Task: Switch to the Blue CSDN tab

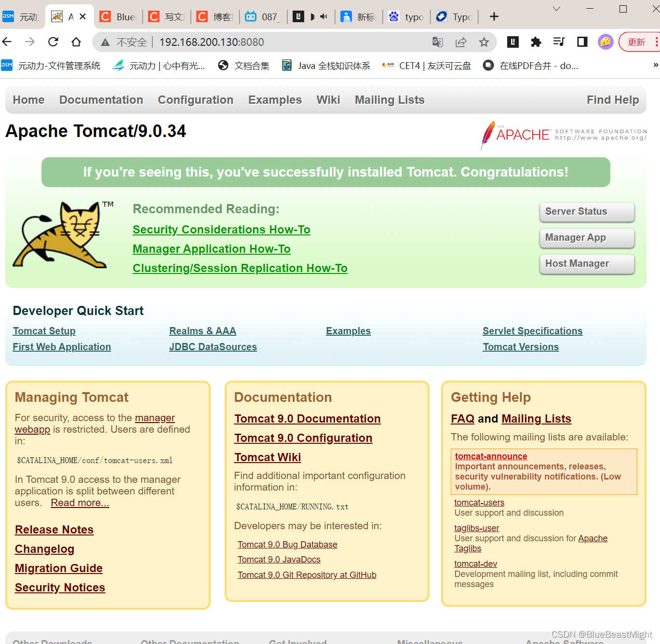Action: [x=118, y=17]
